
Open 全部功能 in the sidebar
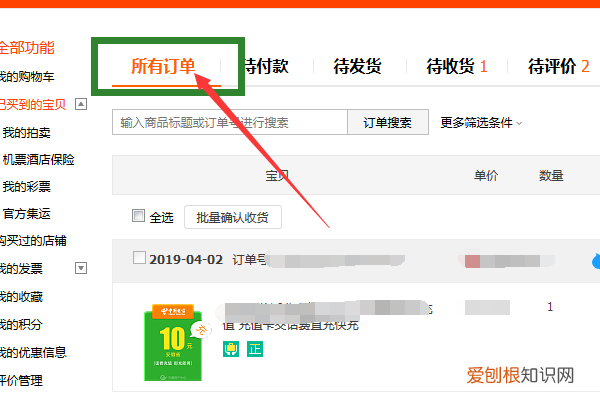[x=27, y=48]
